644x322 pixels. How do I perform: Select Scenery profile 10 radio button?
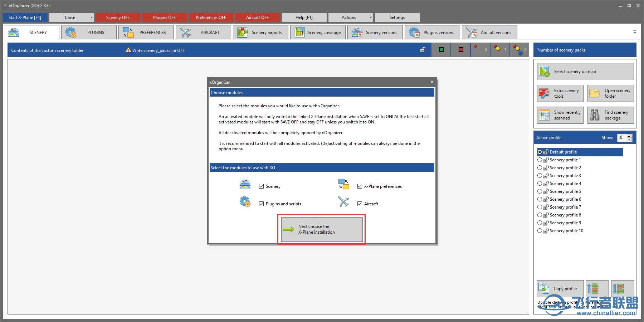coord(540,231)
